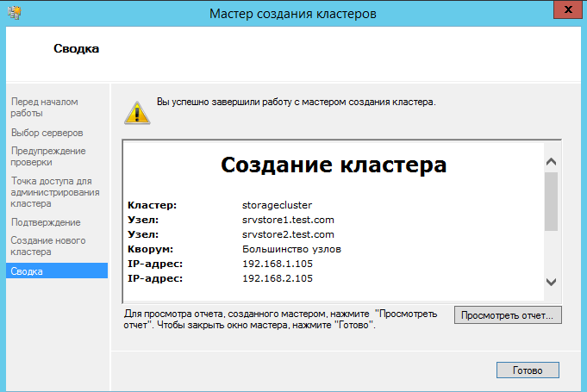Click the yellow warning triangle icon
The width and height of the screenshot is (587, 392).
coord(135,110)
